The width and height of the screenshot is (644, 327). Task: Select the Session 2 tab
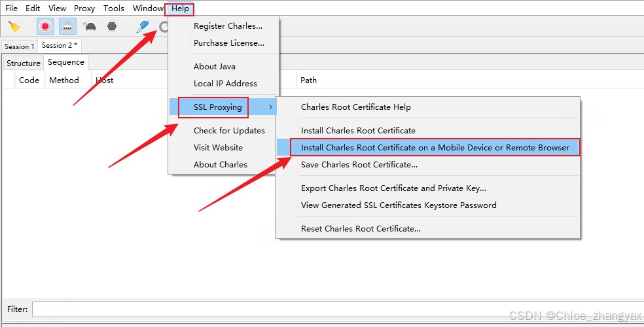[x=60, y=46]
